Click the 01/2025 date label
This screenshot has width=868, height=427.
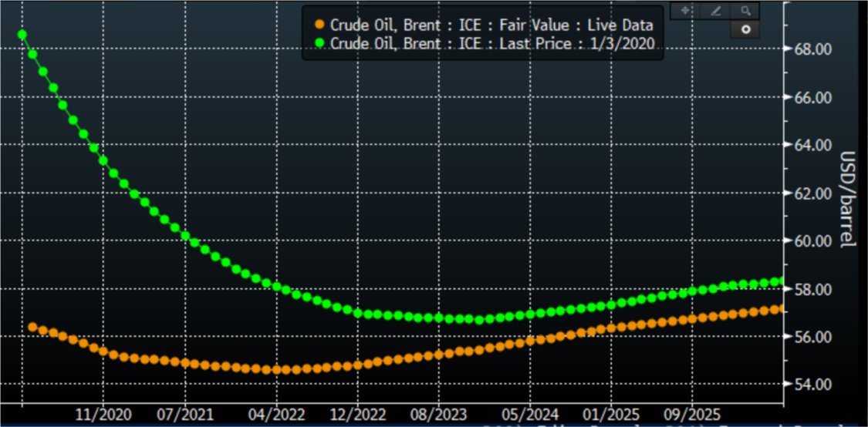611,414
